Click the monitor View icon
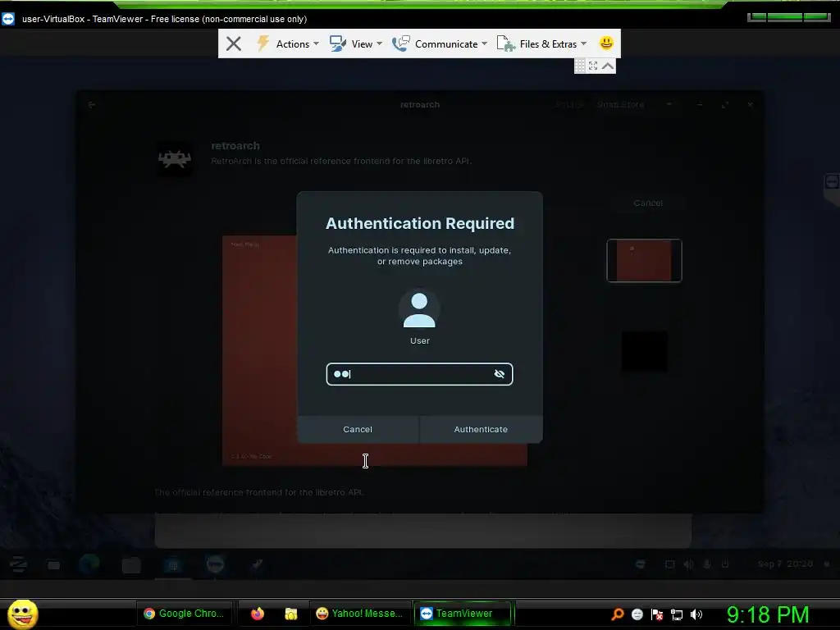This screenshot has height=630, width=840. tap(337, 43)
